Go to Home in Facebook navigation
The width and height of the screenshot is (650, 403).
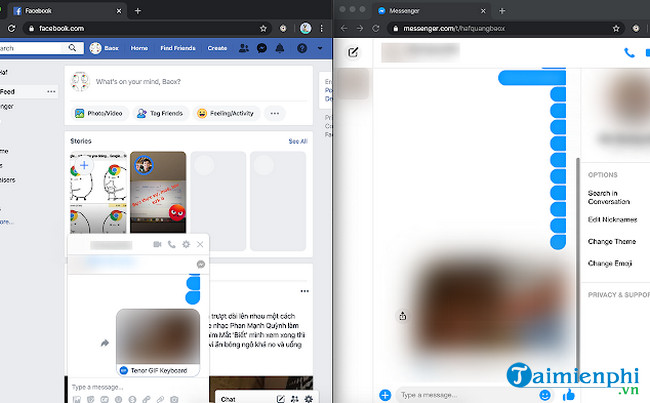(140, 48)
